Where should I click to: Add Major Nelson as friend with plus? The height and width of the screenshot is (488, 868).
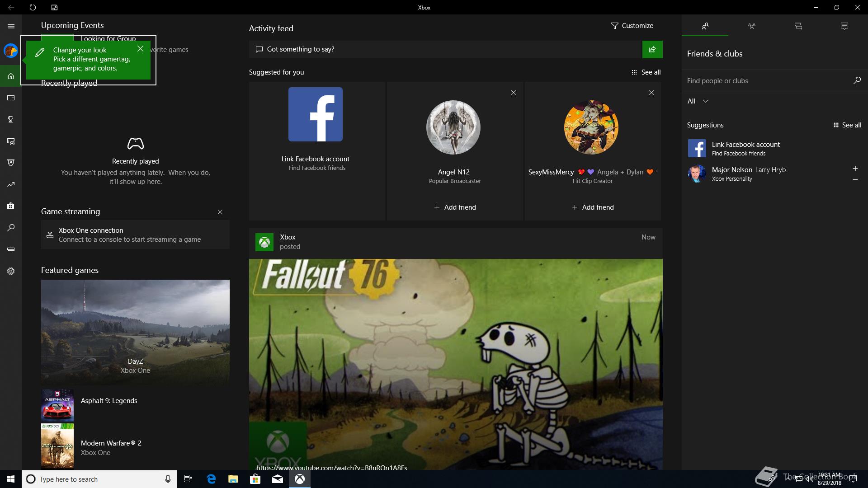(855, 169)
